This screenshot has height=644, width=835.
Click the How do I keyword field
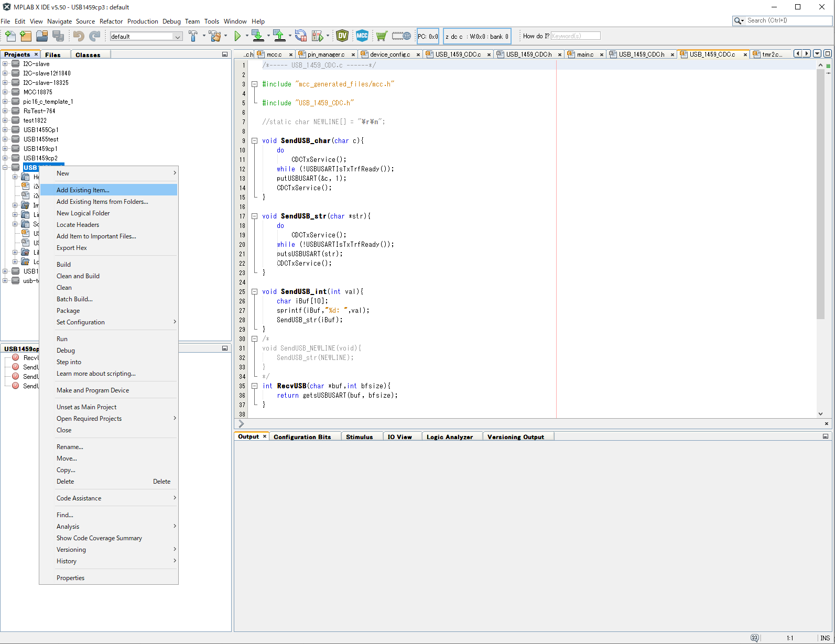[576, 36]
